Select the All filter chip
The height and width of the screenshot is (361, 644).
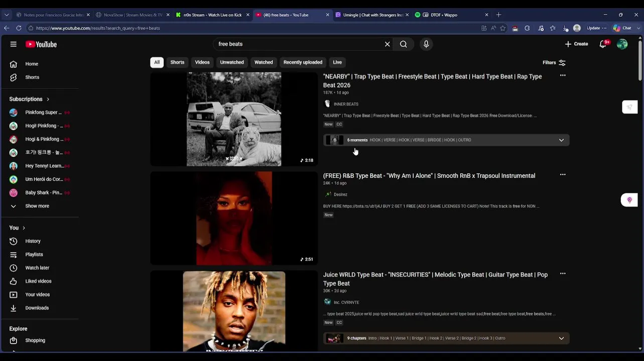tap(157, 62)
